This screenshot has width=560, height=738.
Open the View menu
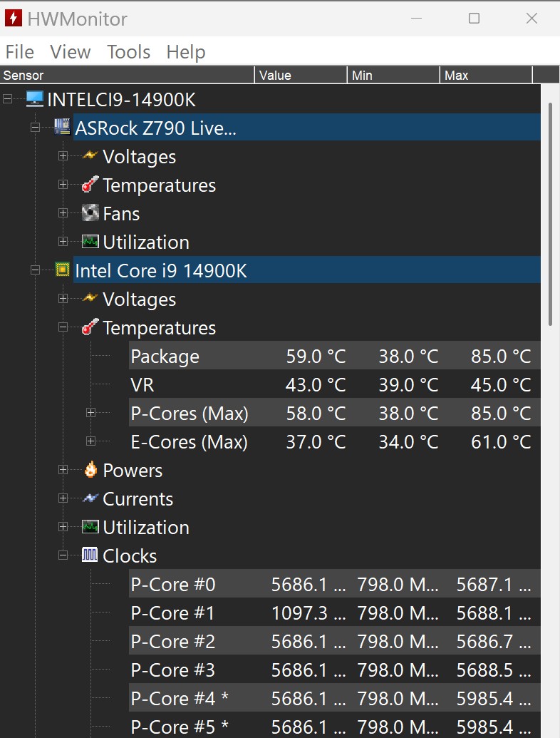(70, 52)
